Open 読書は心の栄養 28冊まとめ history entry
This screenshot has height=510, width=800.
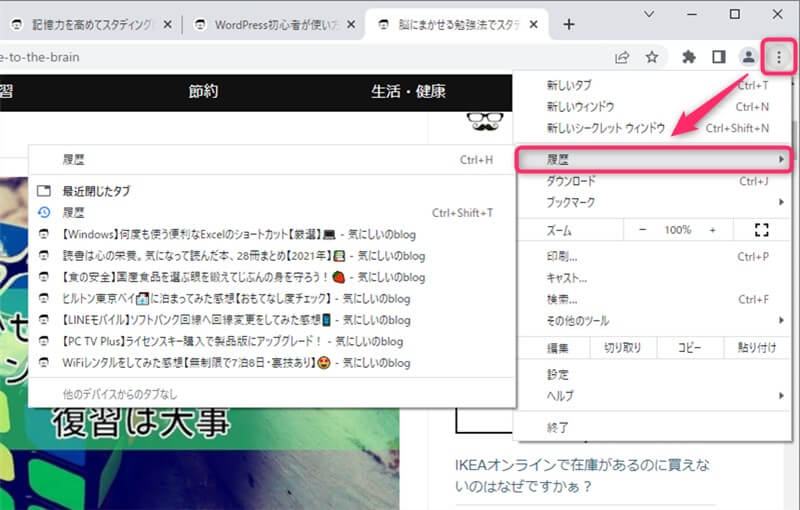272,256
